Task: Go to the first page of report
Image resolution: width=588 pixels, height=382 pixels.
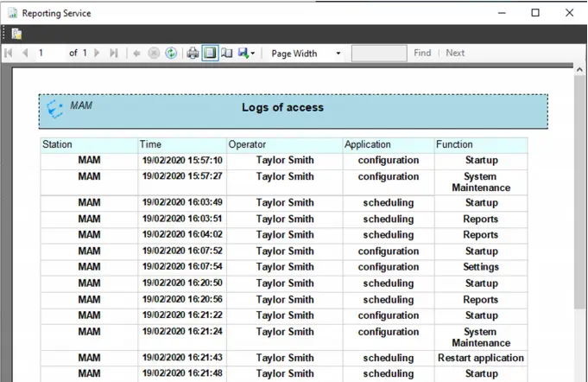Action: point(9,54)
